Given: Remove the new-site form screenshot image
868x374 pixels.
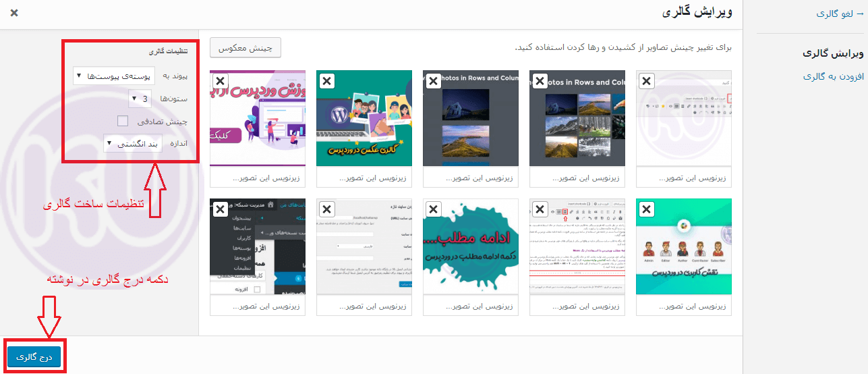Looking at the screenshot, I should [326, 209].
